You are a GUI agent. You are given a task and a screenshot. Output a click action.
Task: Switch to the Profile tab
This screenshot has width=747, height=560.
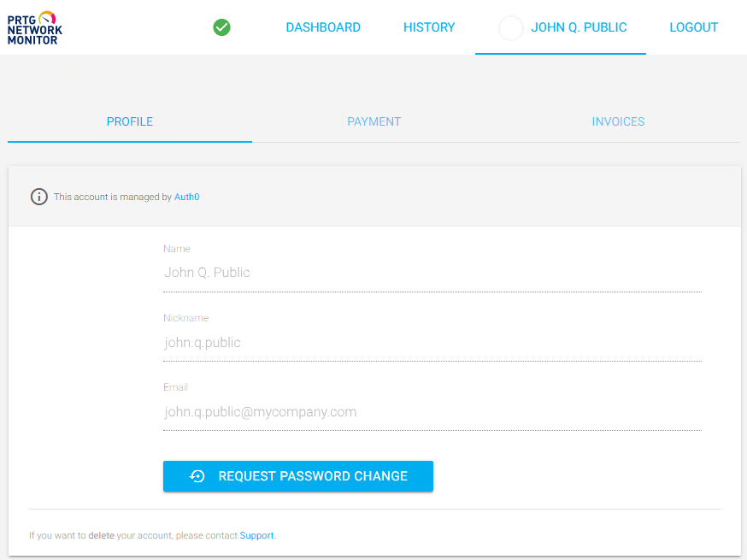point(130,122)
